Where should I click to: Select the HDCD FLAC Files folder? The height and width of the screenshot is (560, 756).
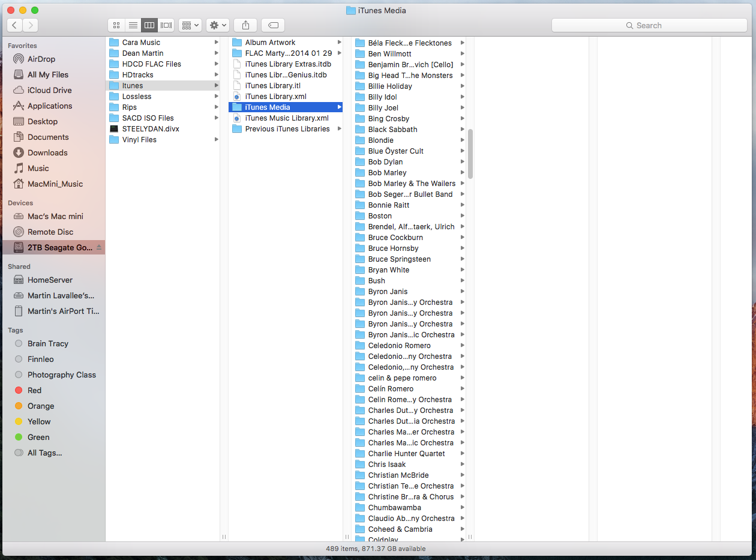coord(163,64)
